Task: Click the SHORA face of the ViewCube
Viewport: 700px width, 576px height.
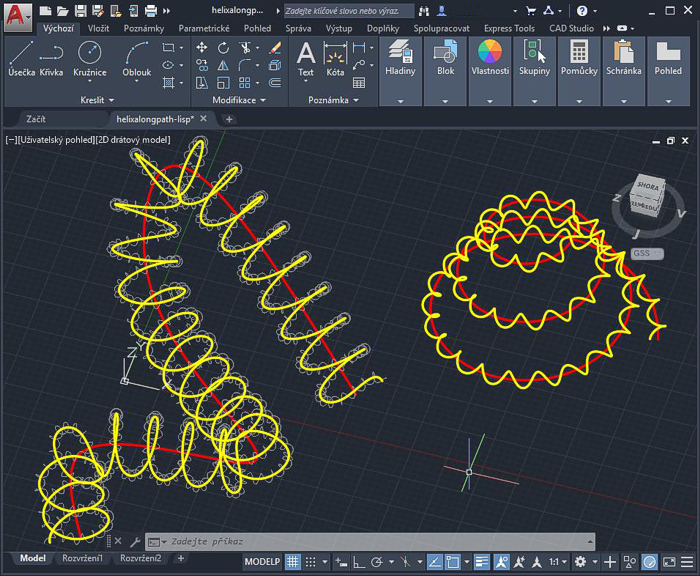Action: click(x=648, y=186)
